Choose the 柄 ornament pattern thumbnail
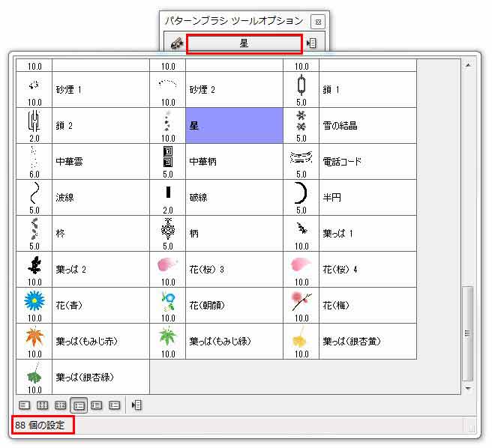 click(x=168, y=228)
